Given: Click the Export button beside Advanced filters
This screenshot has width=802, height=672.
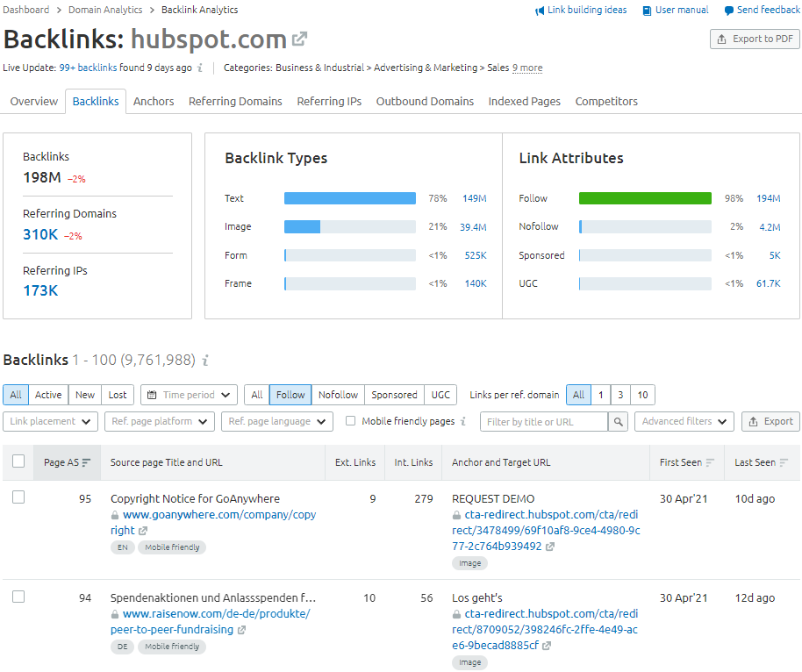Looking at the screenshot, I should (x=770, y=421).
